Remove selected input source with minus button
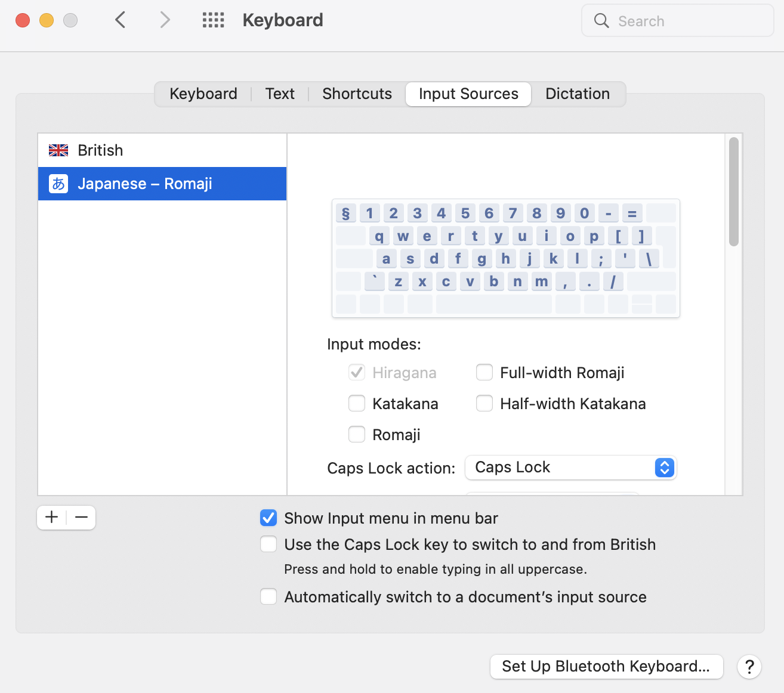This screenshot has height=693, width=784. (x=82, y=517)
